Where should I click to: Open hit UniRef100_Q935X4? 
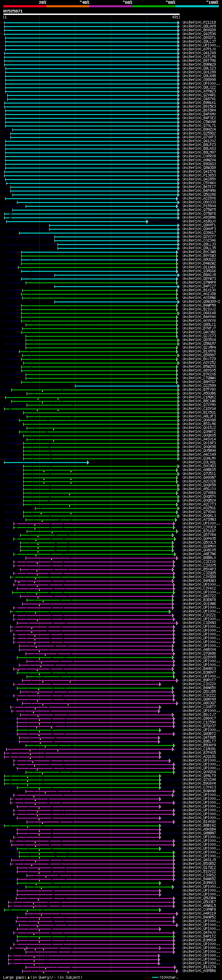point(199,340)
